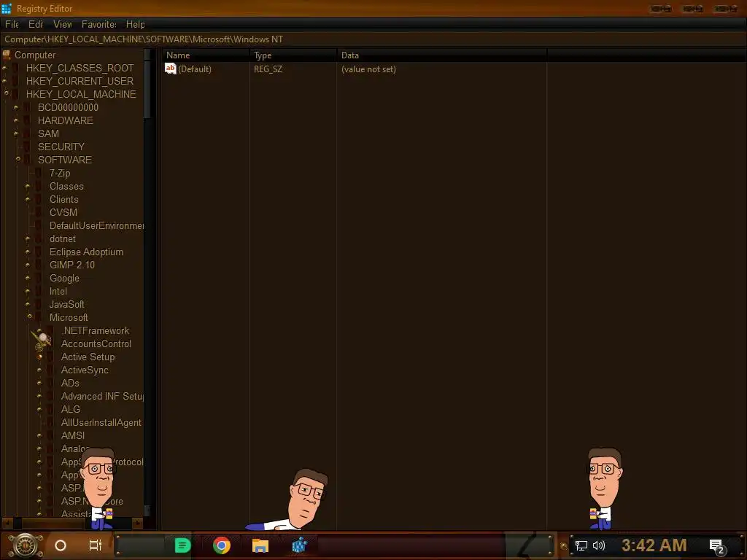Launch Google Chrome from taskbar

pyautogui.click(x=222, y=545)
